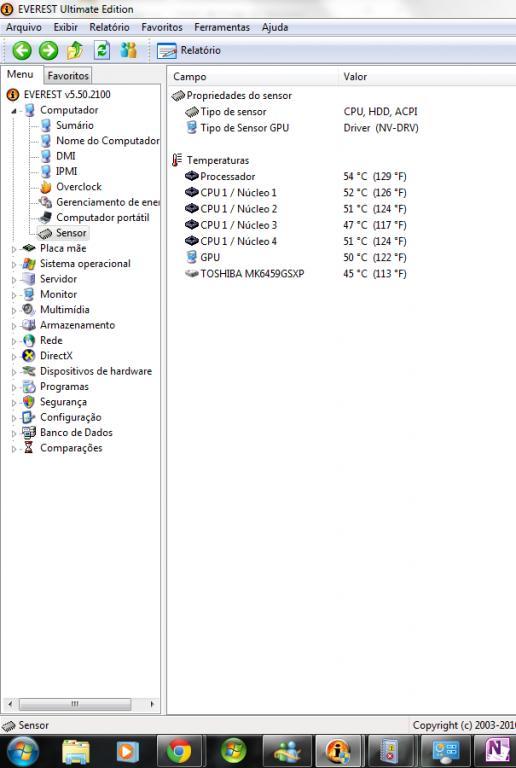Click the green Forward arrow toolbar icon

click(x=48, y=50)
